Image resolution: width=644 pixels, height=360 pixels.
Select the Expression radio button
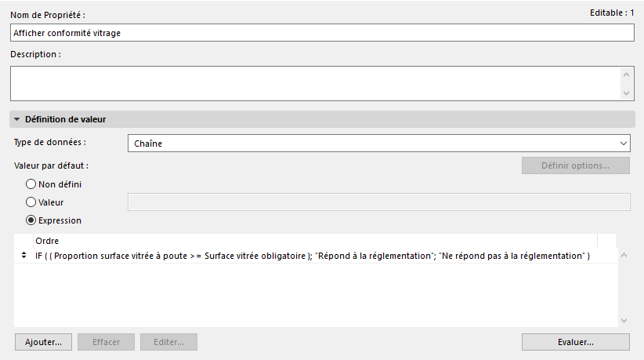click(x=31, y=220)
